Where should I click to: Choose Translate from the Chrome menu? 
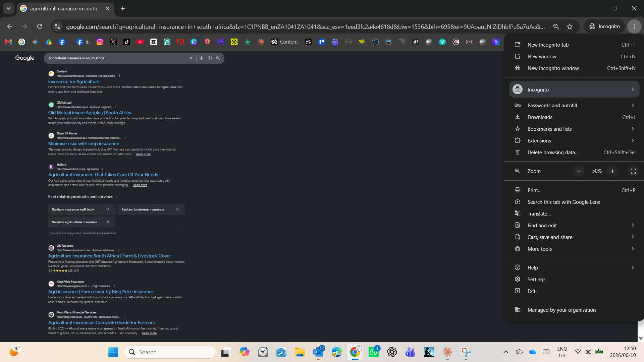(574, 214)
